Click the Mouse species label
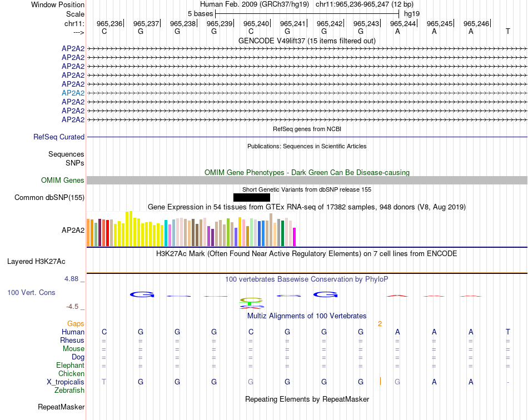The image size is (528, 420). pyautogui.click(x=73, y=349)
